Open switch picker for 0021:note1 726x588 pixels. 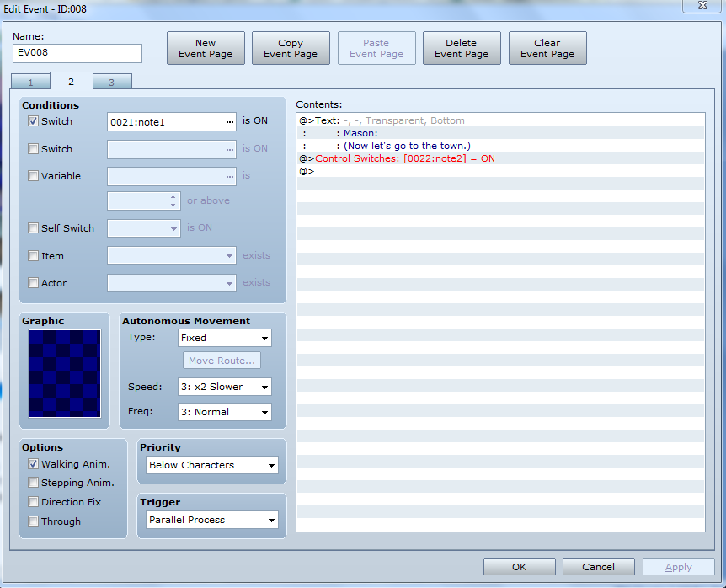230,122
